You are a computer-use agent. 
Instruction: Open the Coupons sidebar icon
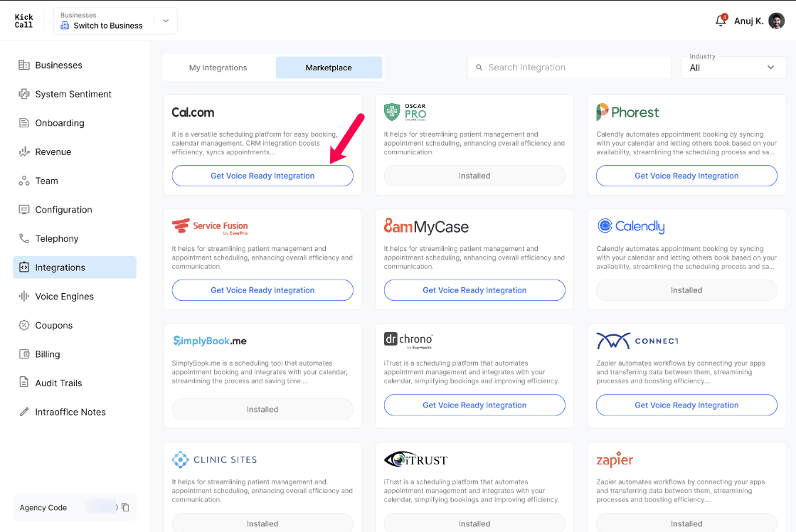point(24,326)
